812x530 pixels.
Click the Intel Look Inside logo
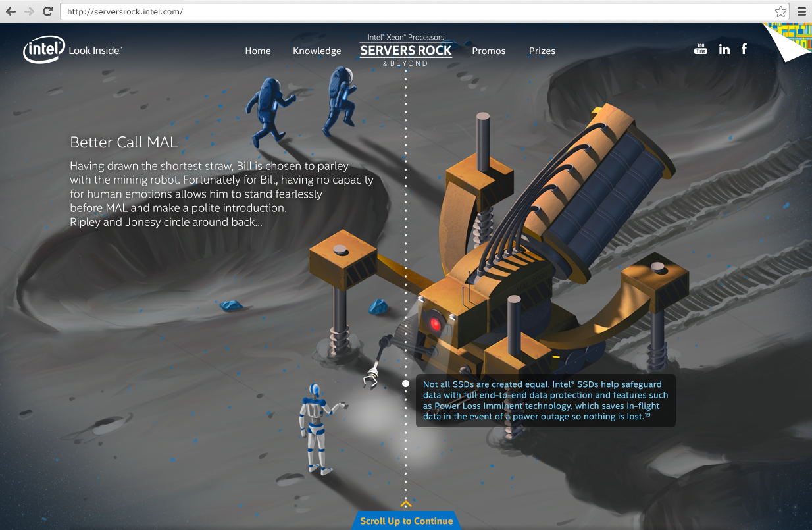(x=72, y=50)
